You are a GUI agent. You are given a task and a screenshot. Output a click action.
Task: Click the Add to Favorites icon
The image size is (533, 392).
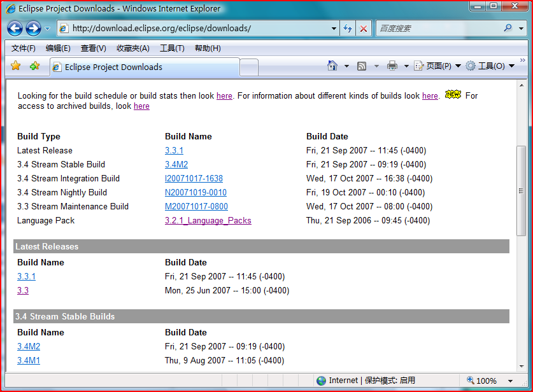(34, 66)
